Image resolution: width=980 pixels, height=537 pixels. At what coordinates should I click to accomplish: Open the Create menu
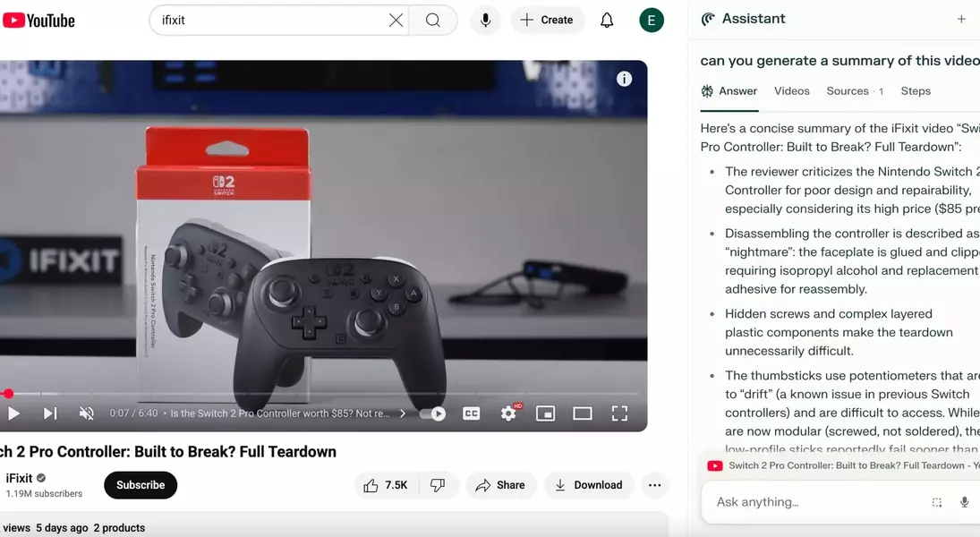[x=547, y=20]
